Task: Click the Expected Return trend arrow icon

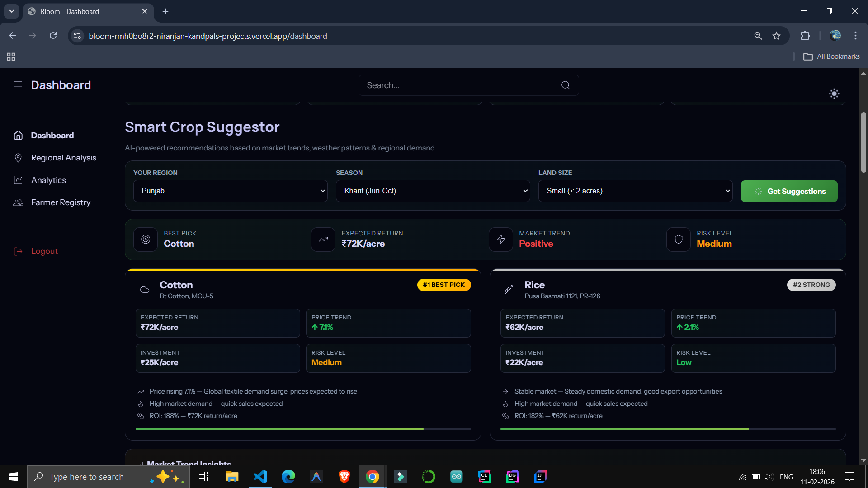Action: coord(323,239)
